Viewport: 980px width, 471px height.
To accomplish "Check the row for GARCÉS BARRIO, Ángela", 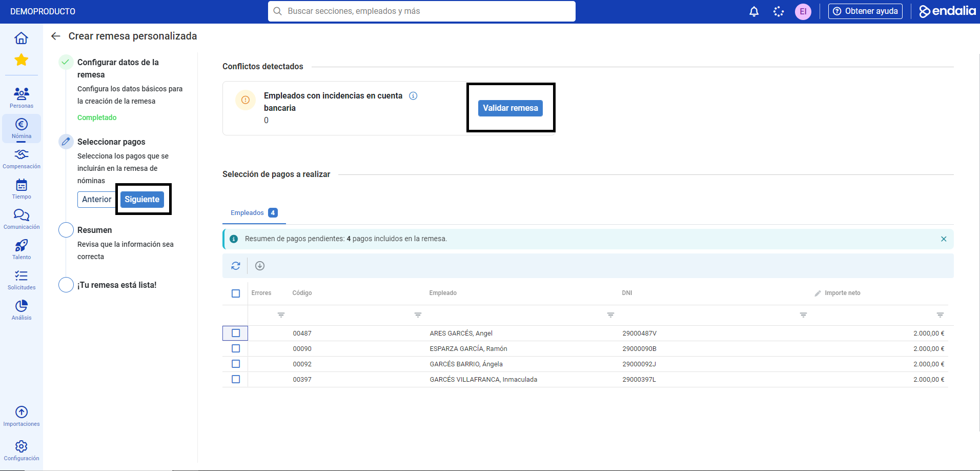I will click(236, 364).
